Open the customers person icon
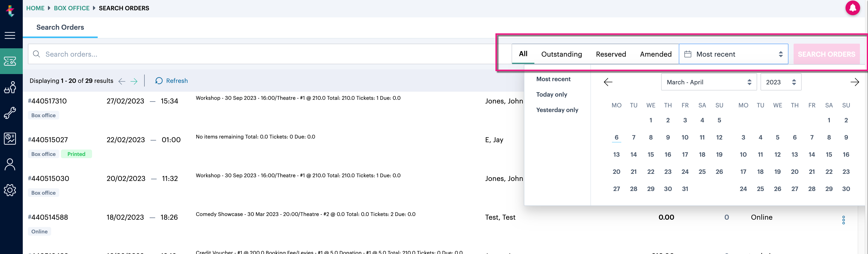 pyautogui.click(x=10, y=165)
